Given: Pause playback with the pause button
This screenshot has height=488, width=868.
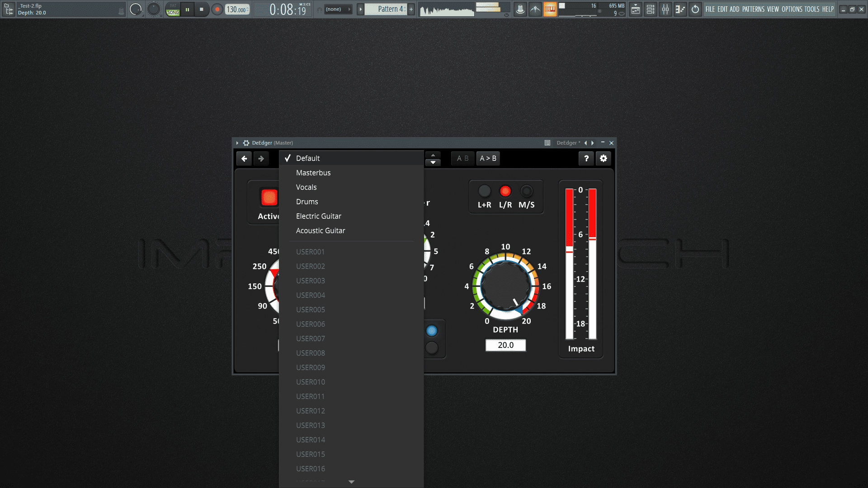Looking at the screenshot, I should pos(187,9).
